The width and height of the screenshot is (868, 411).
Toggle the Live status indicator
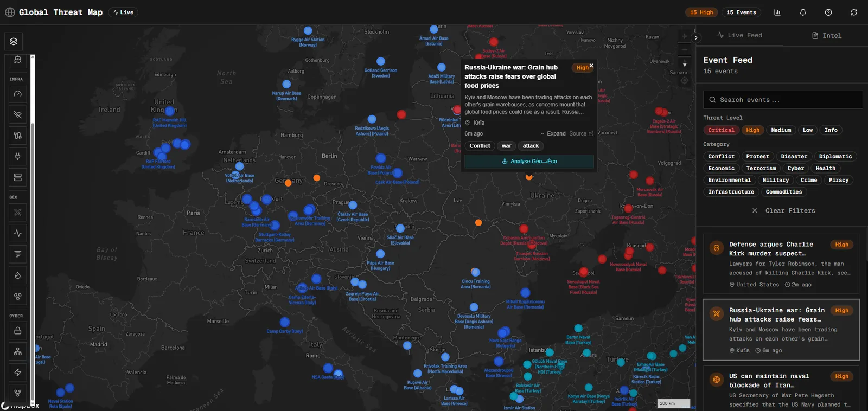click(x=123, y=12)
